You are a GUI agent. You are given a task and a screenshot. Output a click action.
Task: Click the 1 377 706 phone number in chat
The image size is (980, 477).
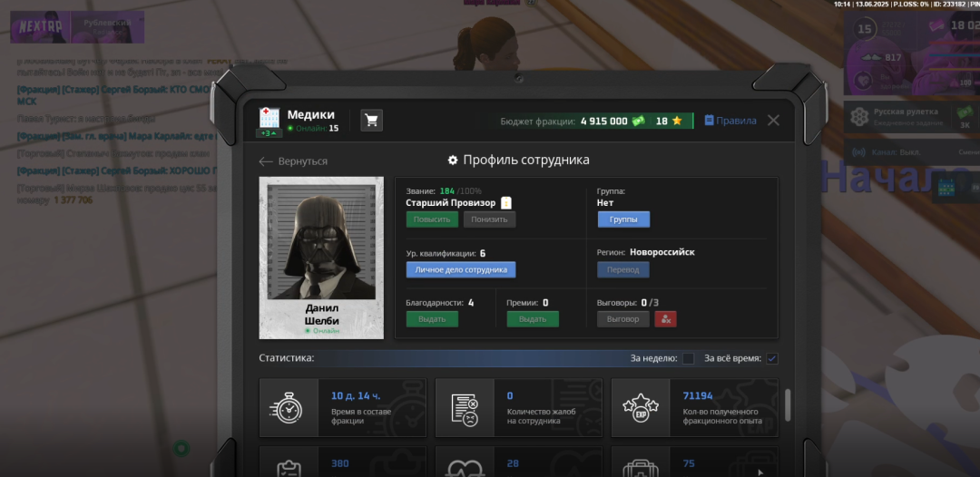(x=73, y=200)
